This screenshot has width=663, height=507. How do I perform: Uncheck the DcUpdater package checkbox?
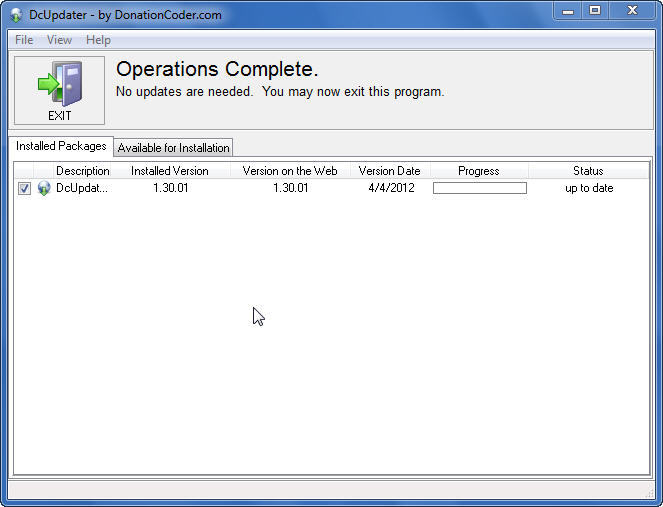[x=24, y=188]
